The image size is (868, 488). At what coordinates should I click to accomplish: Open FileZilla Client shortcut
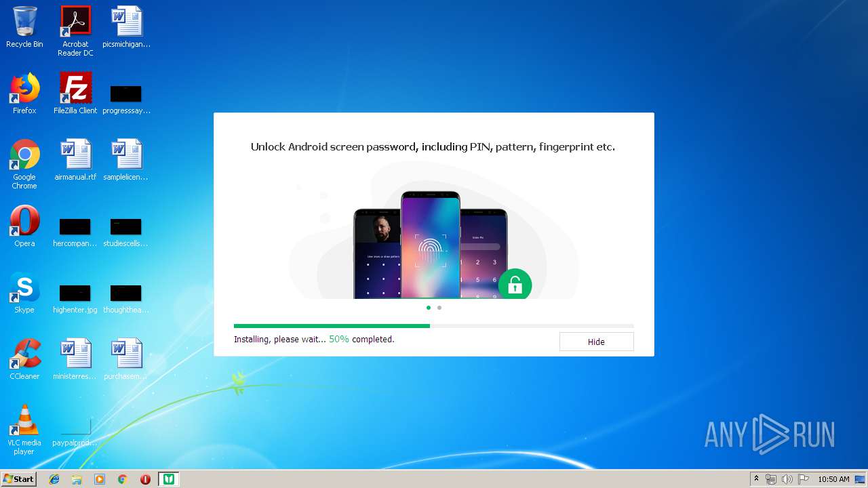tap(75, 94)
